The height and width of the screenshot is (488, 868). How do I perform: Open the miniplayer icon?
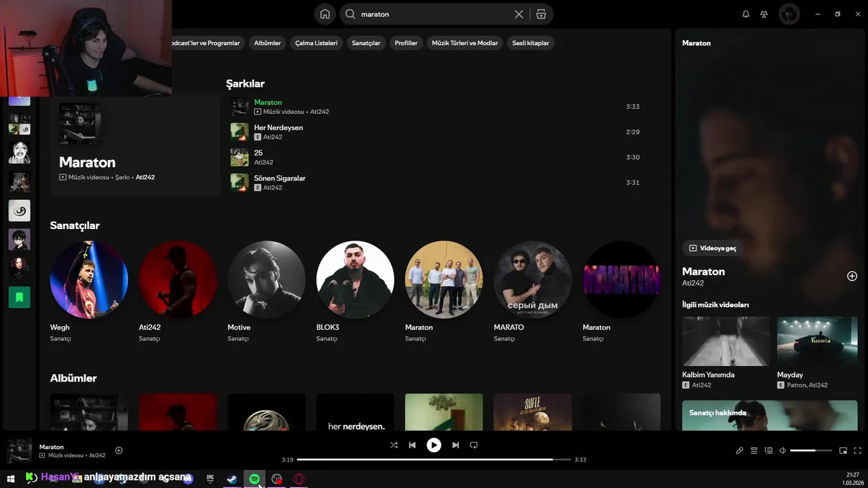(844, 451)
